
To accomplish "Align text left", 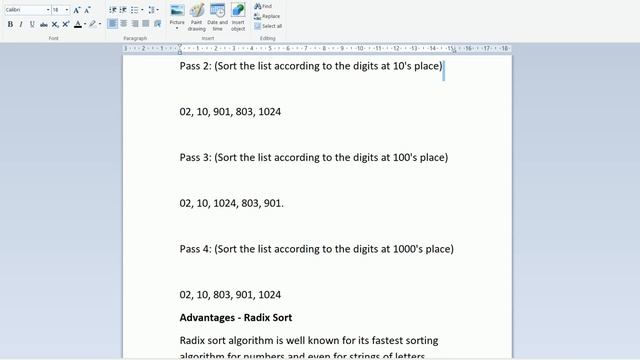I will click(x=113, y=24).
